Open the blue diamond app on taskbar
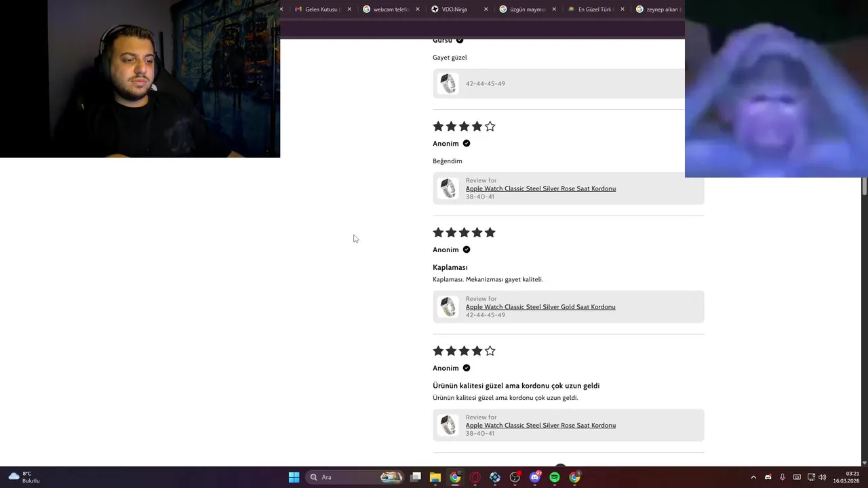This screenshot has width=868, height=488. tap(495, 477)
